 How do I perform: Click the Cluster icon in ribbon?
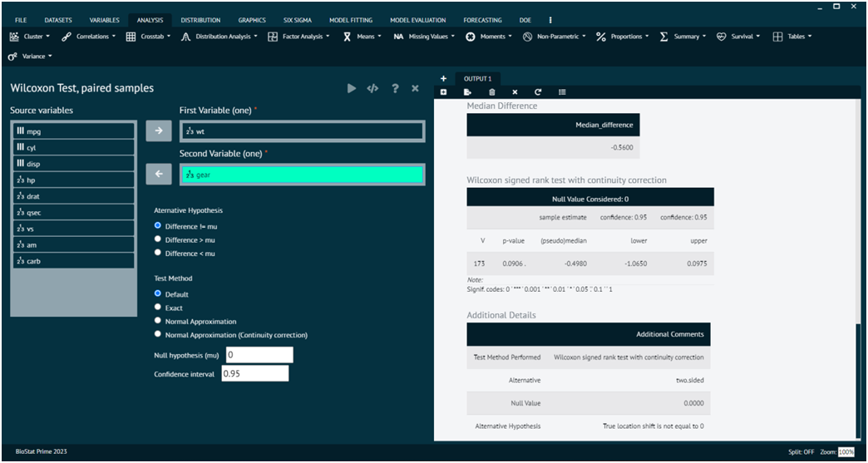coord(14,37)
